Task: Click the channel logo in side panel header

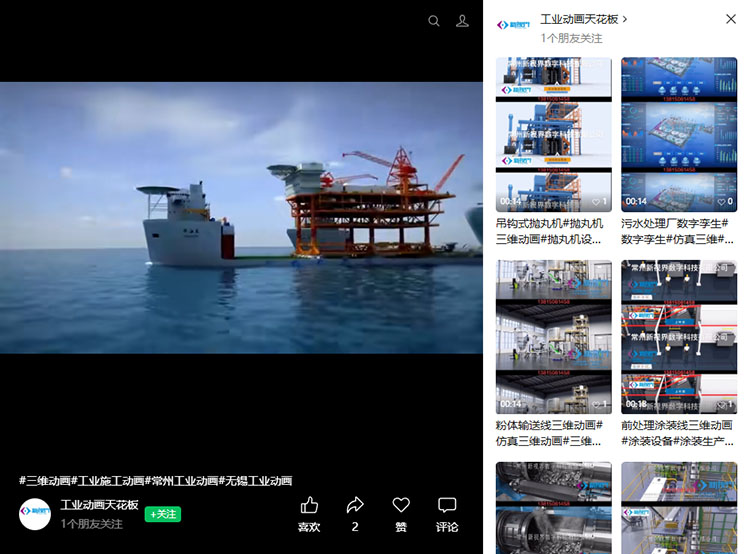Action: [514, 25]
